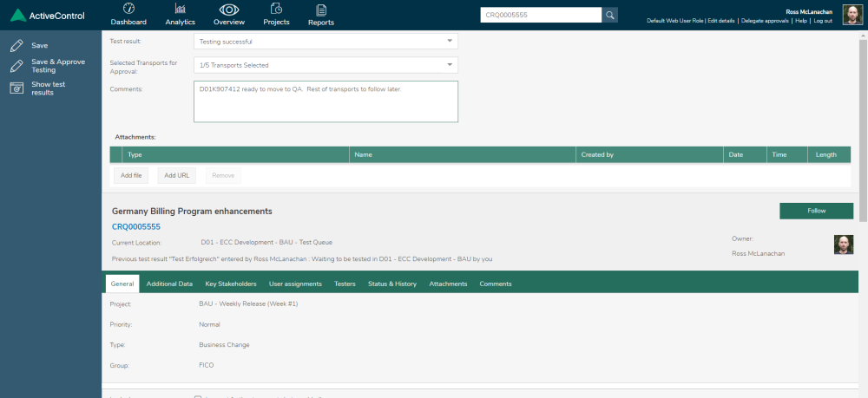Click the Delegate approvals link
Viewport: 868px width, 398px height.
765,21
